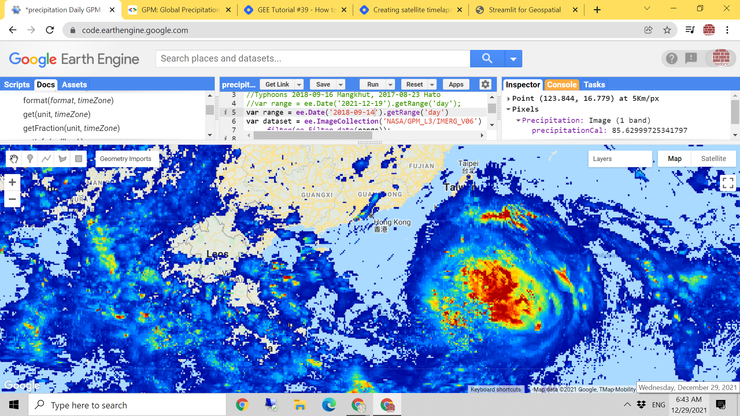The height and width of the screenshot is (416, 740).
Task: Select the draw rectangle tool
Action: click(79, 159)
